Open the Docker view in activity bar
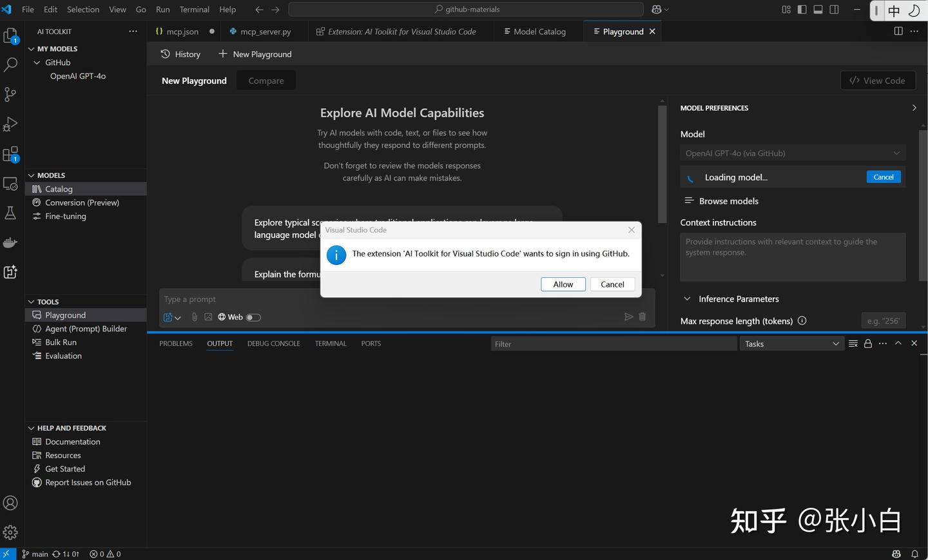928x560 pixels. [x=11, y=242]
